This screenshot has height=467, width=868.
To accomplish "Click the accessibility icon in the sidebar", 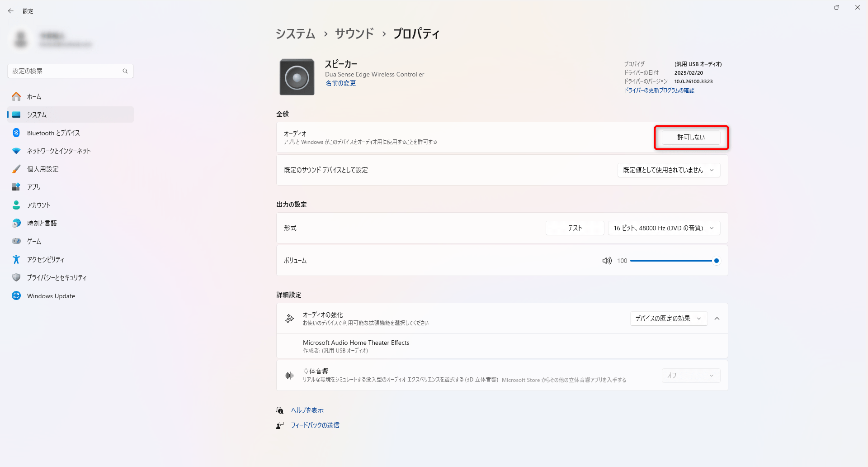I will [16, 259].
